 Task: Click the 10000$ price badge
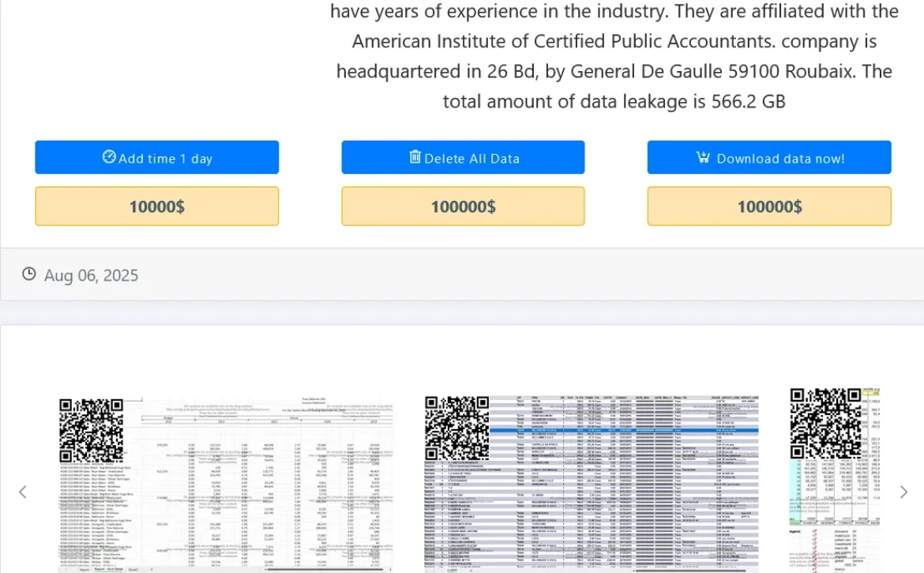pyautogui.click(x=156, y=206)
